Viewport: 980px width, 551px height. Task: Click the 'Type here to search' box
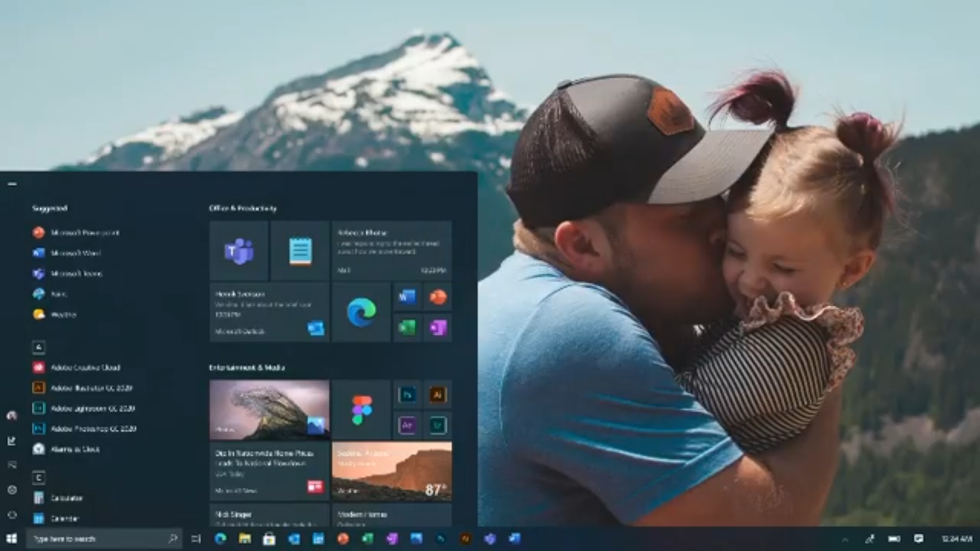pyautogui.click(x=105, y=539)
